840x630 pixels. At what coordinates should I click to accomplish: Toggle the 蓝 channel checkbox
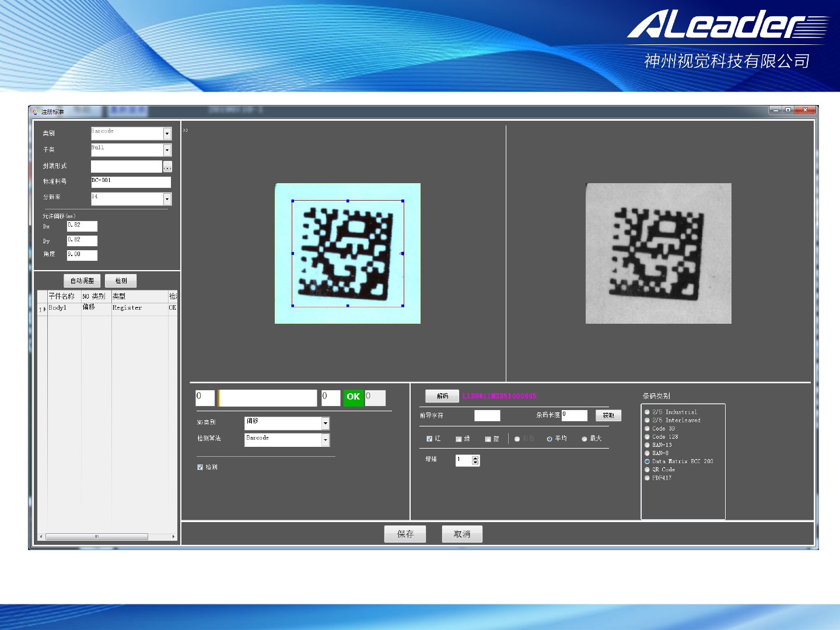(x=488, y=439)
